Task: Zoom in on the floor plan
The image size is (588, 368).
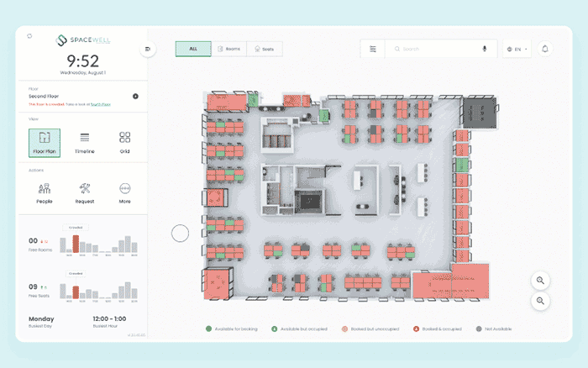Action: (540, 281)
